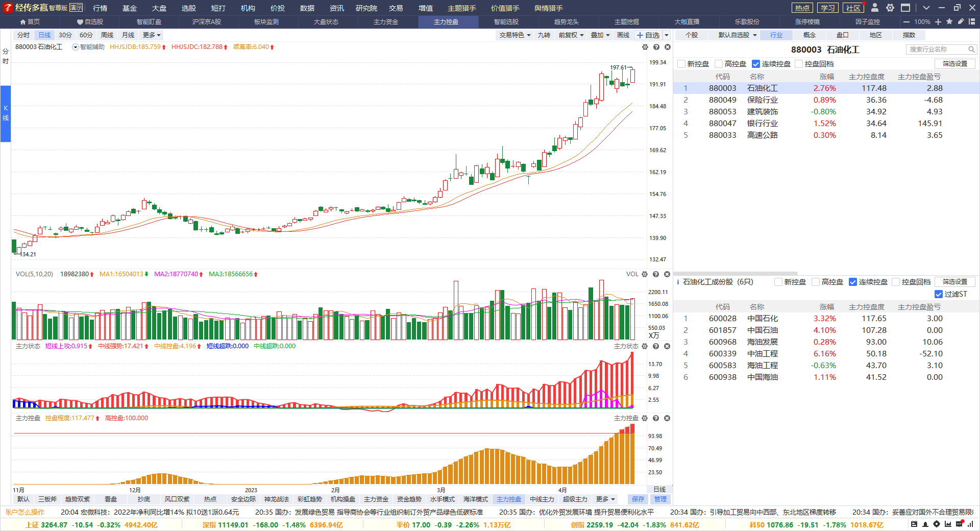The image size is (980, 531).
Task: Open help for the VOL panel
Action: click(x=656, y=274)
